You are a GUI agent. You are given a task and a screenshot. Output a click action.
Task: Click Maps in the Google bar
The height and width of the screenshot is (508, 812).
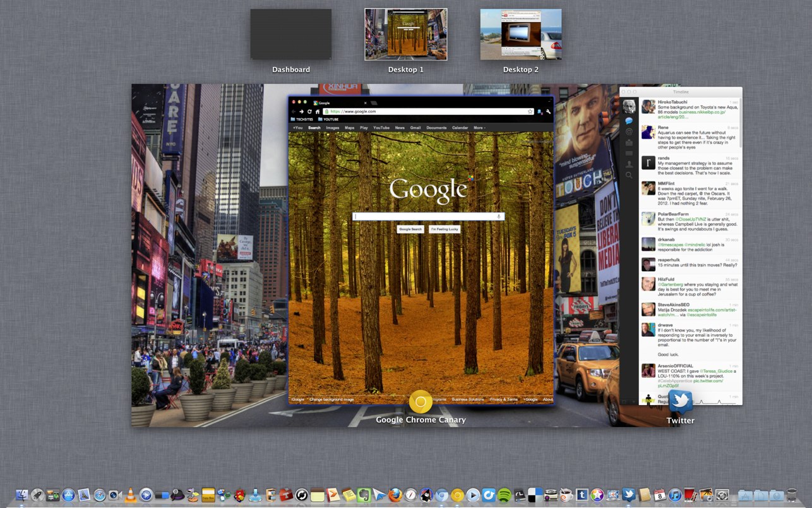tap(349, 128)
